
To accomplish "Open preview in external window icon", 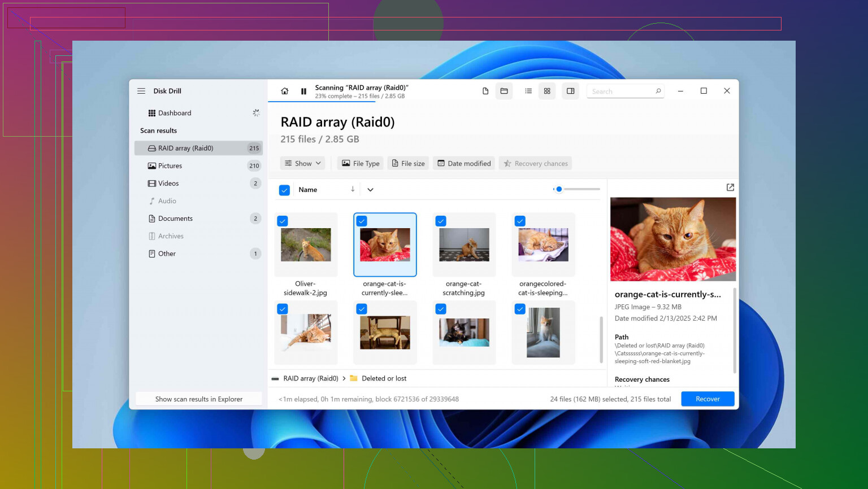I will pyautogui.click(x=730, y=187).
